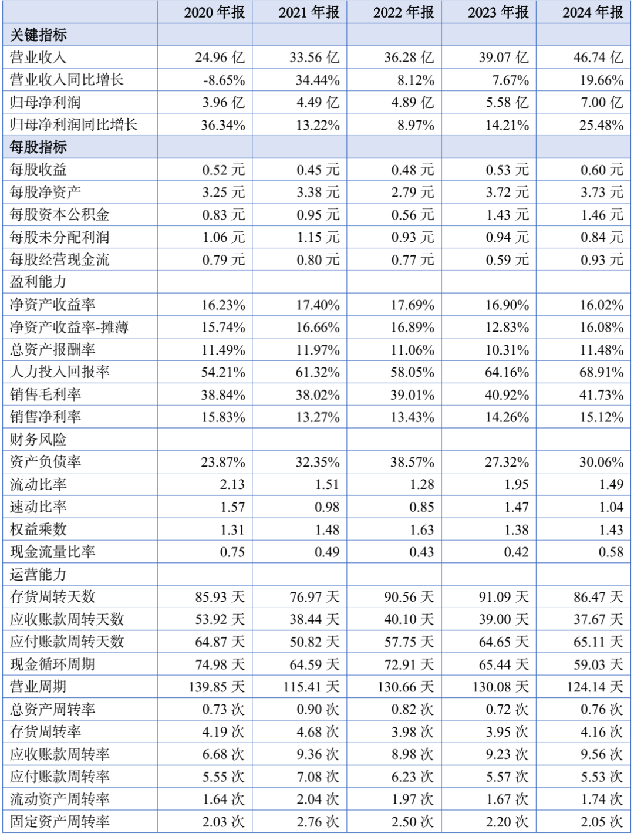
Task: Click the 营业收入 row label
Action: [x=39, y=58]
